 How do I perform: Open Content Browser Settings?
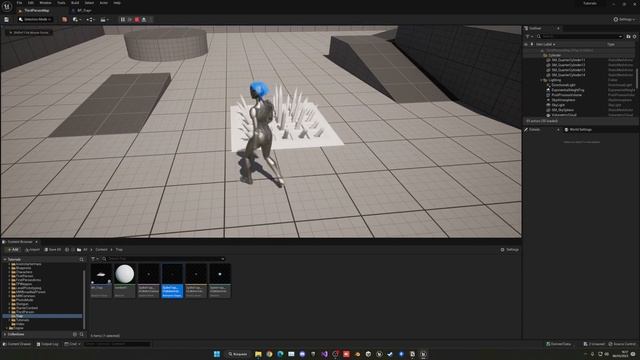click(x=509, y=249)
